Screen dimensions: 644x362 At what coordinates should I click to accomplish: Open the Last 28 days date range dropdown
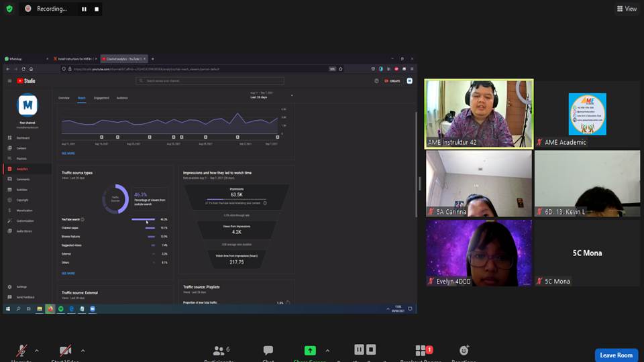pos(272,95)
